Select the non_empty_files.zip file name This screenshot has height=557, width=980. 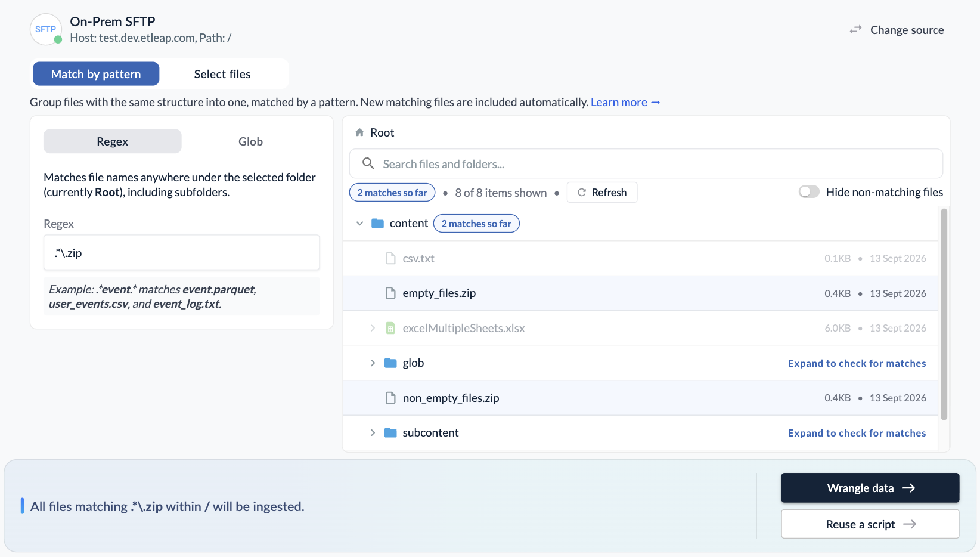point(451,398)
